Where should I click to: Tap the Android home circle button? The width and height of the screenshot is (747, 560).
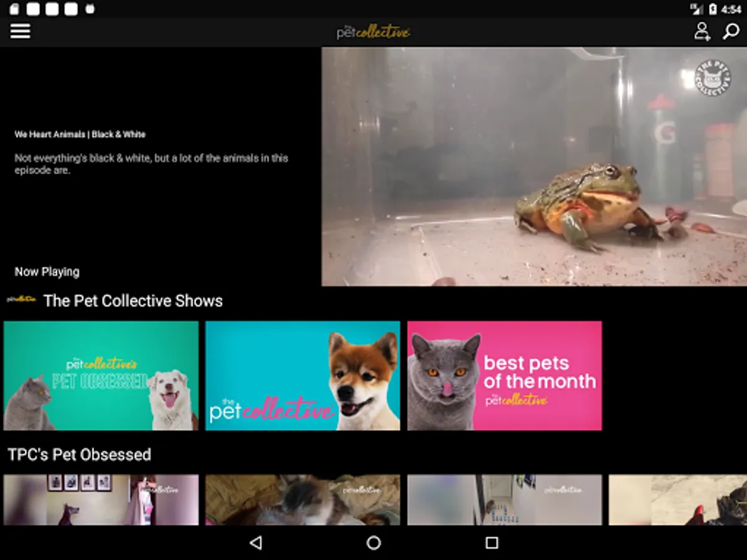[374, 543]
